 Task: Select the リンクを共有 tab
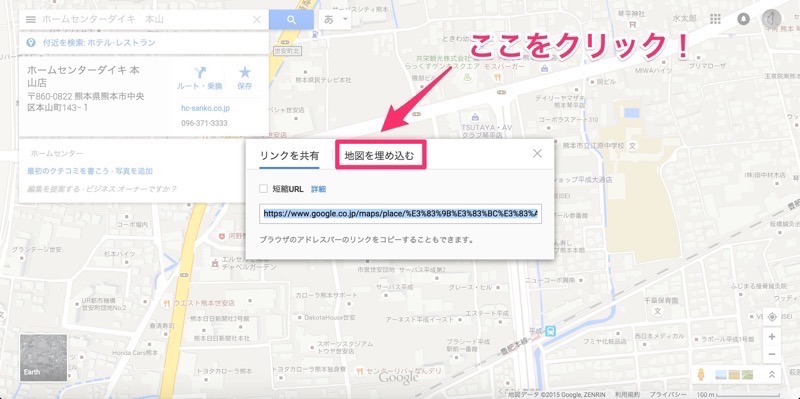[x=289, y=156]
